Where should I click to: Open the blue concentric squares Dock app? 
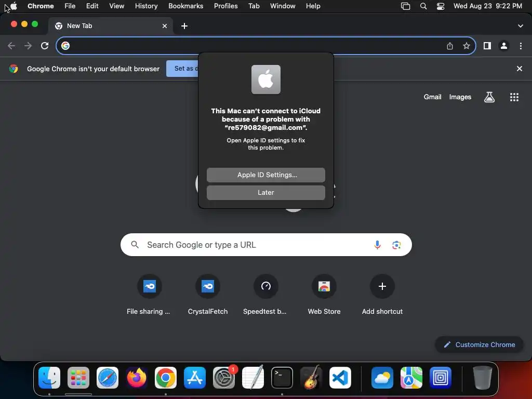[441, 378]
